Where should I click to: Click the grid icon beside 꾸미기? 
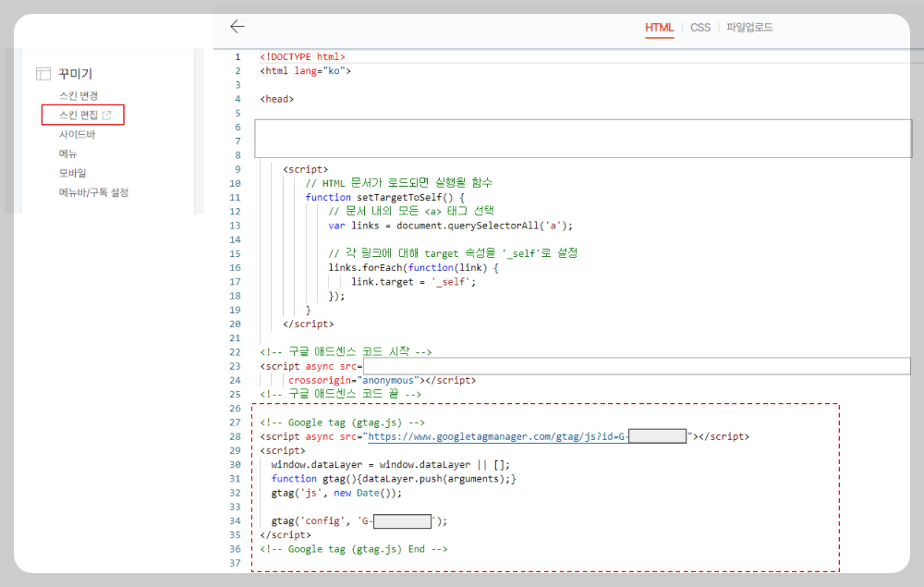(43, 73)
